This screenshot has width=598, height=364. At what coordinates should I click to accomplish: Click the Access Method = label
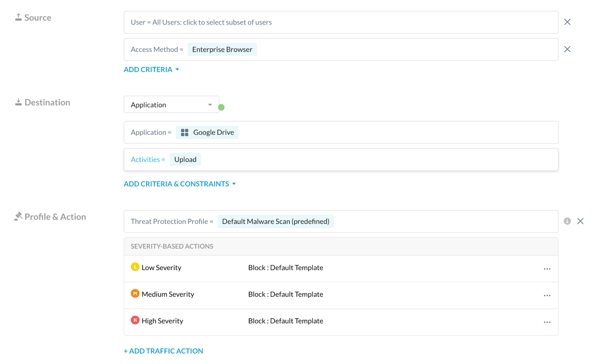point(157,49)
